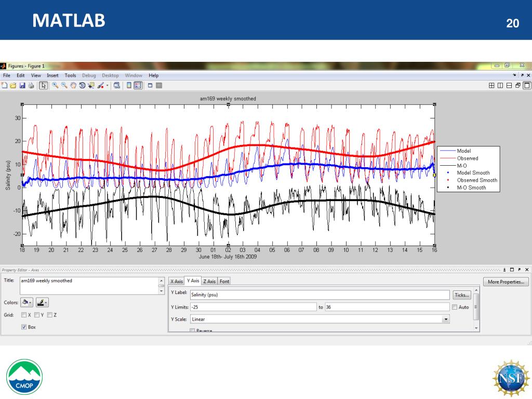Create a new figure from the toolbar
The height and width of the screenshot is (399, 532).
[x=4, y=86]
